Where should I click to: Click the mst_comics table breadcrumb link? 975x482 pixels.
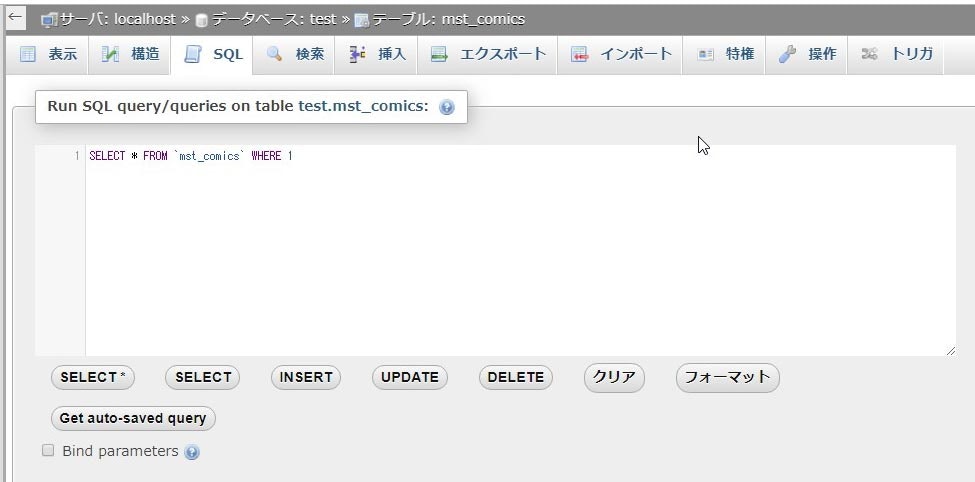coord(448,20)
